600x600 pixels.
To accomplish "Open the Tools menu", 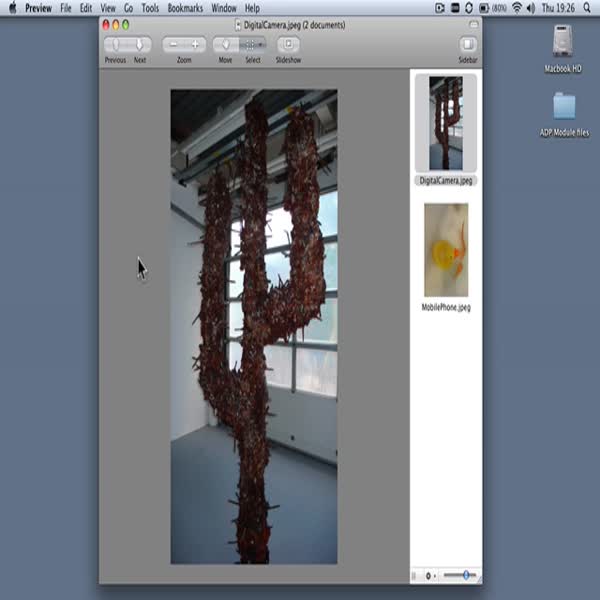I will pyautogui.click(x=150, y=7).
